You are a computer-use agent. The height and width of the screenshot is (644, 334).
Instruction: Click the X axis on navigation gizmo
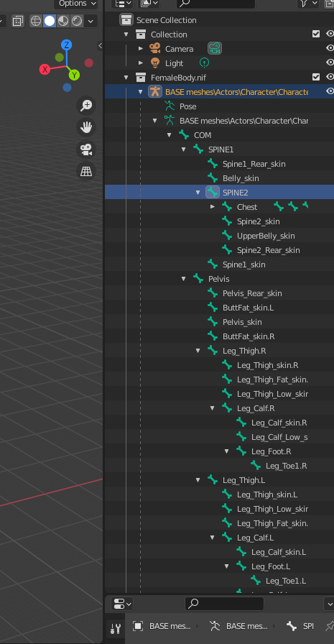point(45,70)
